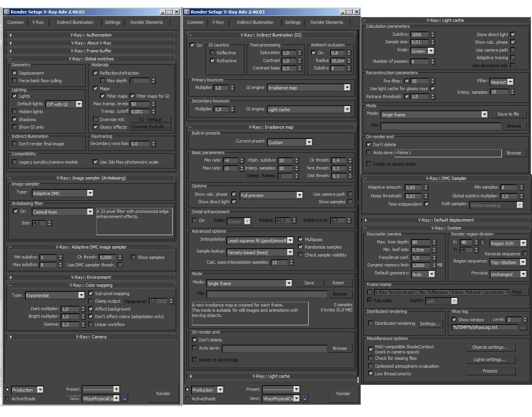This screenshot has height=417, width=532.
Task: Expand the V-Ray:: About V-Ray rollout
Action: 91,43
